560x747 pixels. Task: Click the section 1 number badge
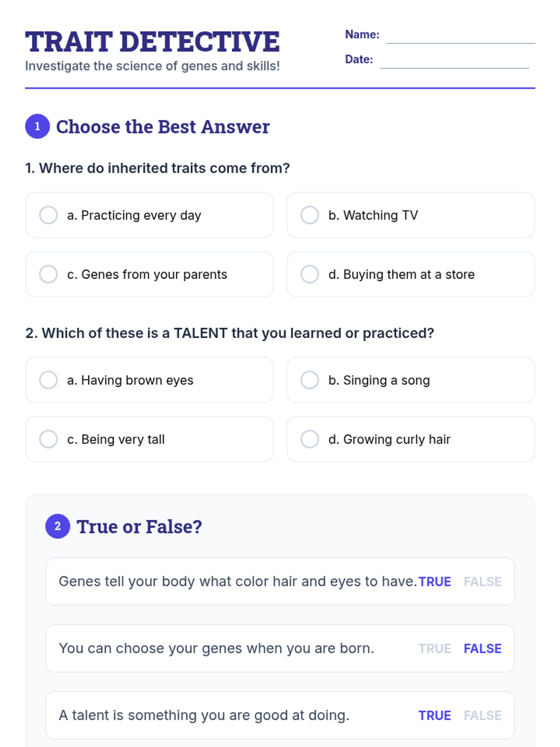coord(37,127)
